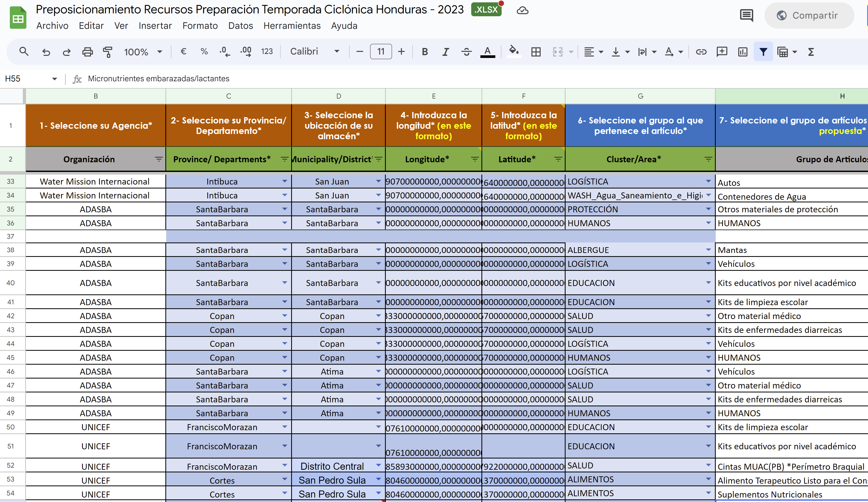
Task: Open the Herramientas menu
Action: (292, 26)
